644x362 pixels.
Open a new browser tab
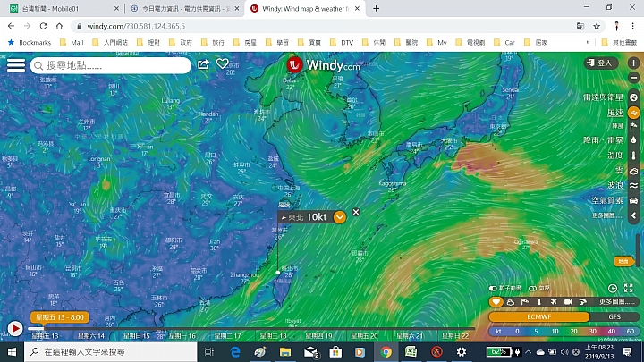[377, 8]
